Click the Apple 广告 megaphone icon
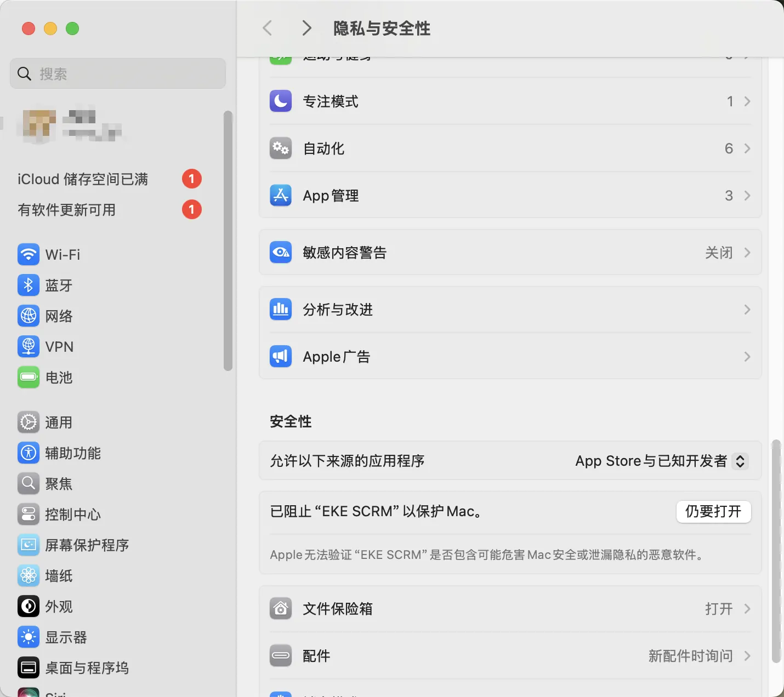 [x=281, y=357]
